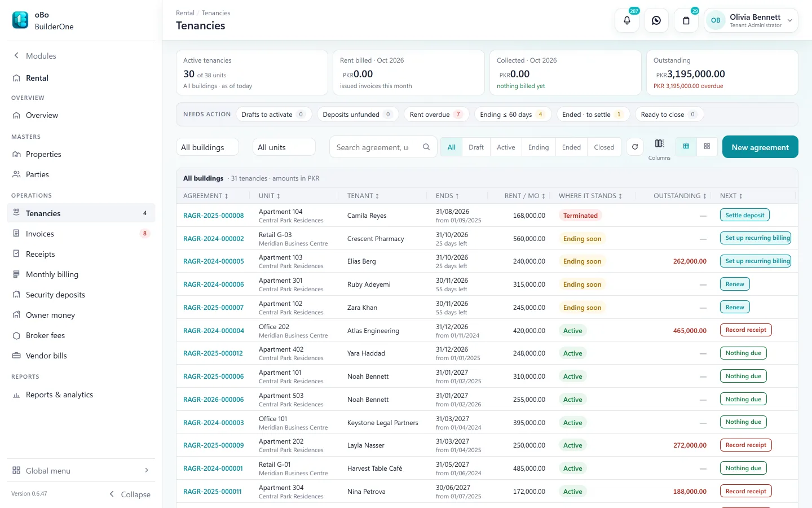812x508 pixels.
Task: Switch to table list view
Action: (686, 147)
